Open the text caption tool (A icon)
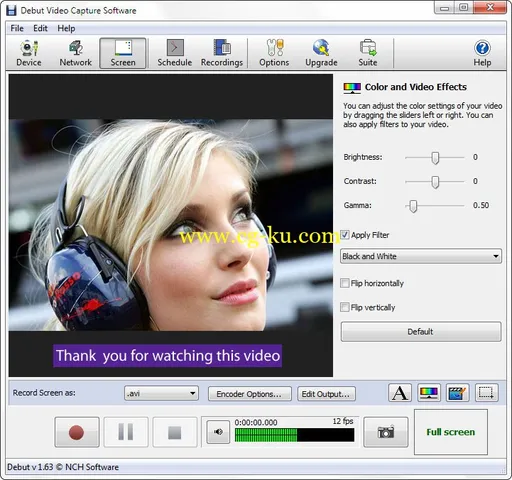 400,393
